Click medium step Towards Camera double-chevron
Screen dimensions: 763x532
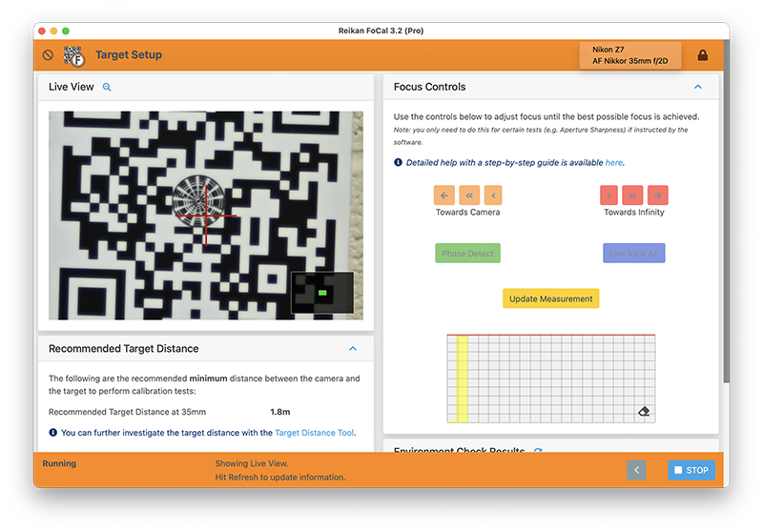click(x=469, y=195)
